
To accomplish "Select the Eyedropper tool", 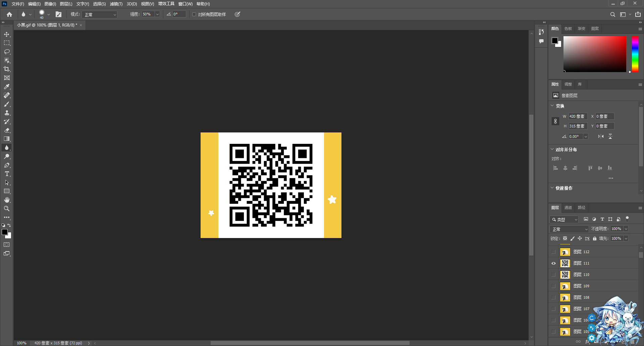I will tap(7, 87).
